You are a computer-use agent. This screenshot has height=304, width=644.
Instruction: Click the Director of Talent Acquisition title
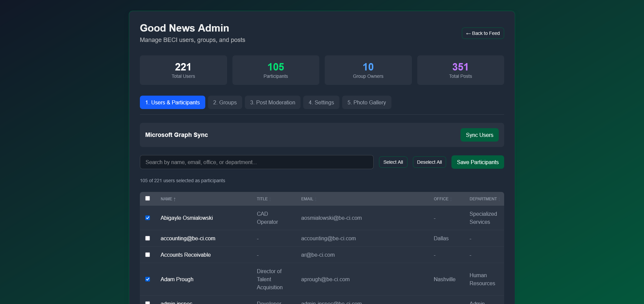pyautogui.click(x=270, y=279)
